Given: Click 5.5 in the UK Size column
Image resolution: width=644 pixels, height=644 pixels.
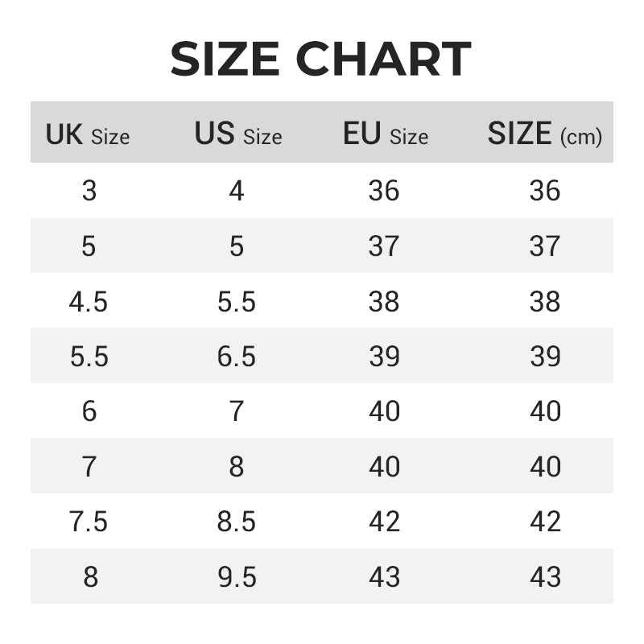Looking at the screenshot, I should click(x=89, y=357).
